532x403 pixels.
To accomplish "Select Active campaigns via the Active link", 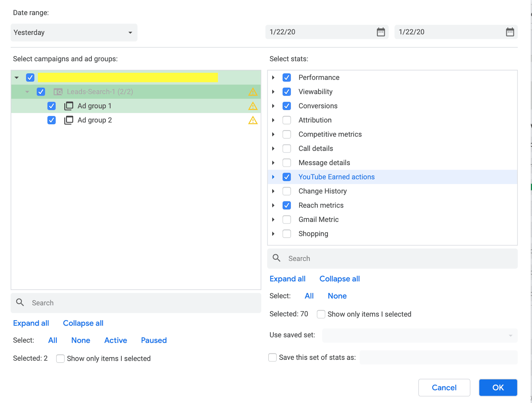I will pyautogui.click(x=115, y=340).
